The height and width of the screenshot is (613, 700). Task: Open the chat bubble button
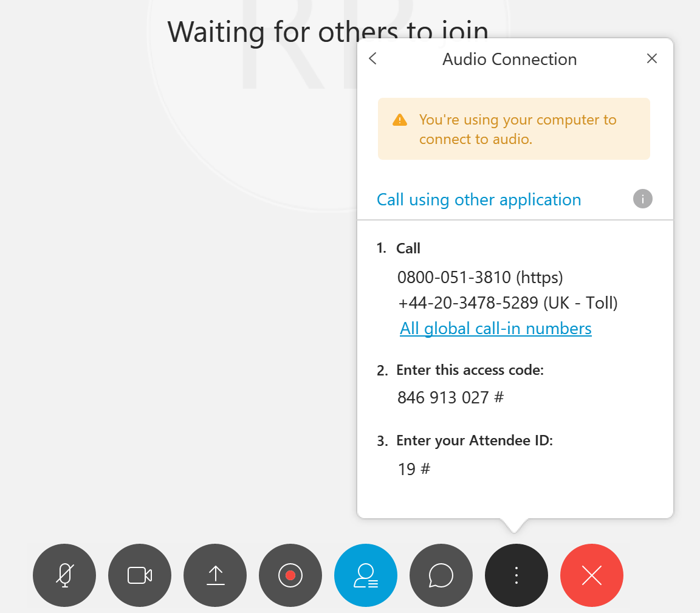[x=441, y=575]
